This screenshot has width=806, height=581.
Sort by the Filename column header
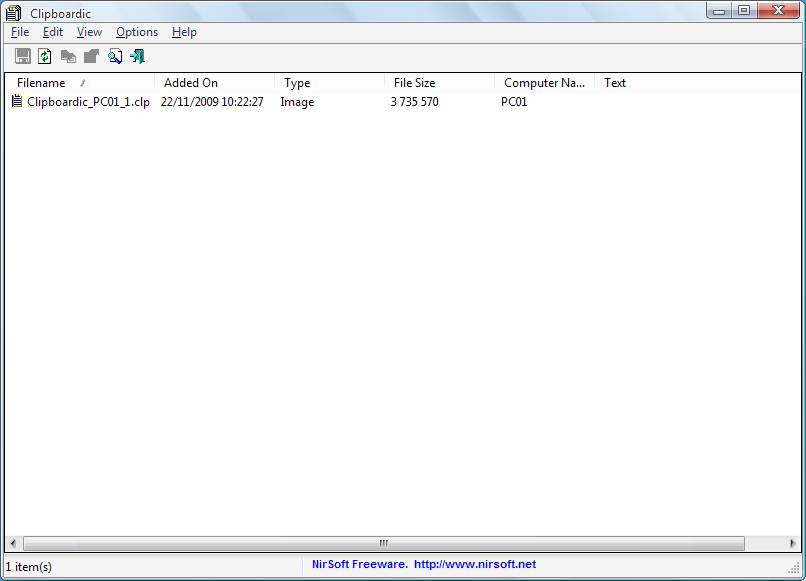[x=80, y=83]
